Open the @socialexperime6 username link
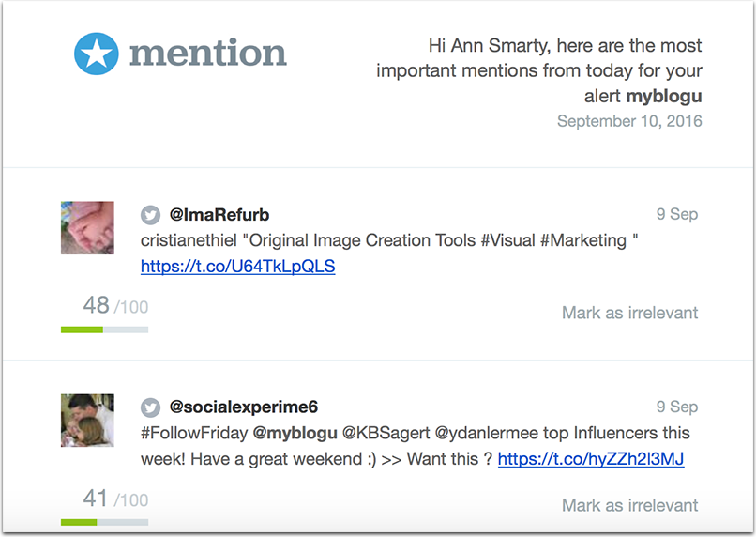756x537 pixels. click(x=244, y=407)
